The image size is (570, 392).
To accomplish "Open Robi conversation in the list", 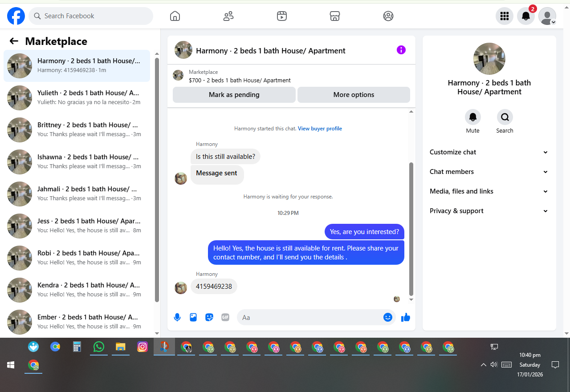I will (x=77, y=258).
